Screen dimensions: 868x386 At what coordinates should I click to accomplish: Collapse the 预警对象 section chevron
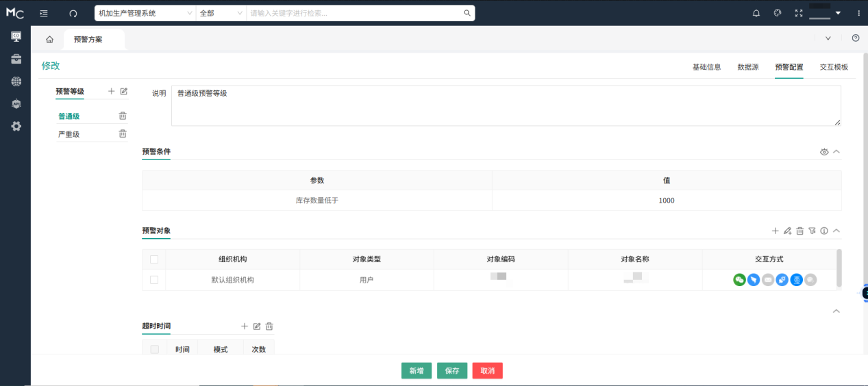click(836, 231)
